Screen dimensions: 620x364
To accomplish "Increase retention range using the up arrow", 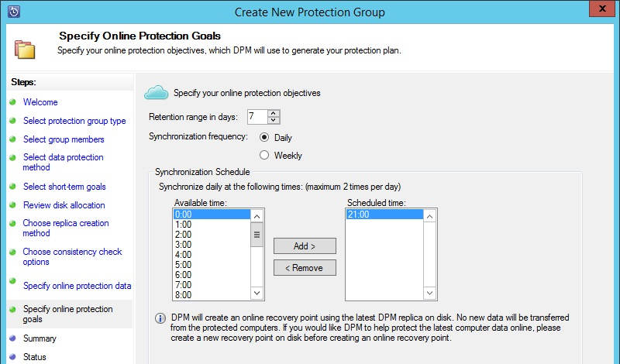I will tap(273, 113).
